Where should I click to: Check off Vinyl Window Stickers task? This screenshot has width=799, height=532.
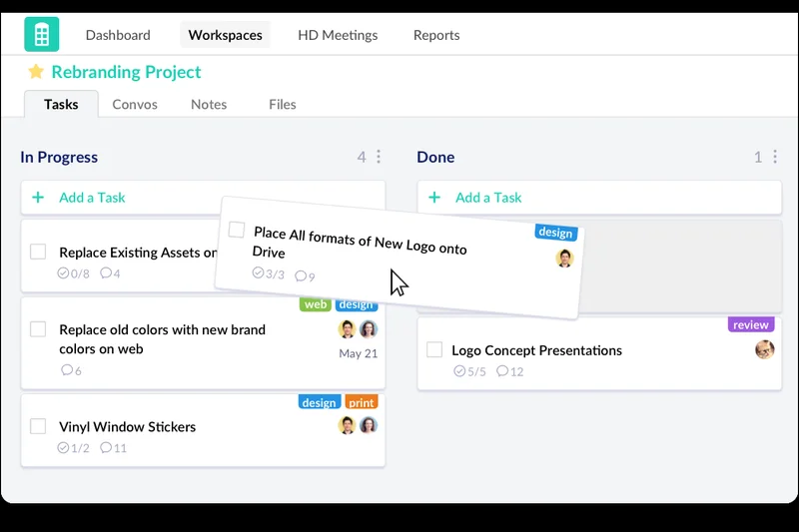click(38, 426)
